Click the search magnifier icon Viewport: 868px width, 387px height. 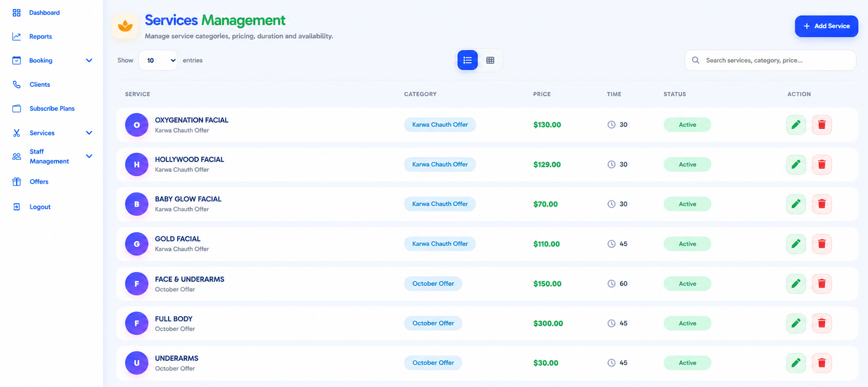695,60
